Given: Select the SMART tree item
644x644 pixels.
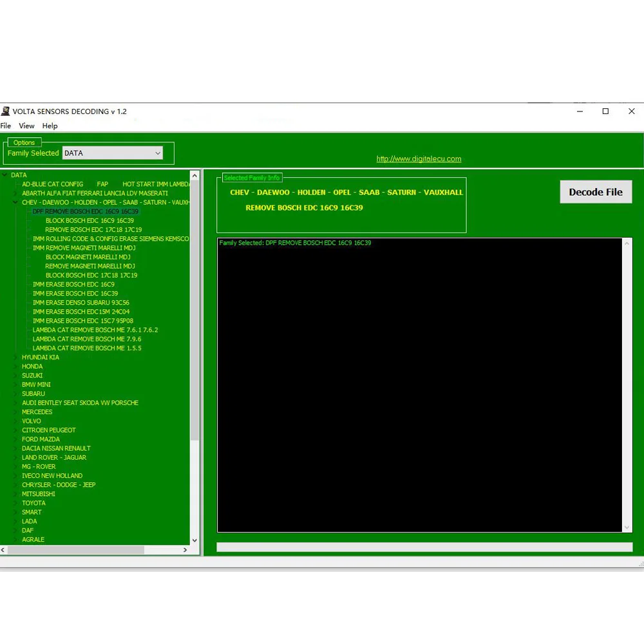Looking at the screenshot, I should pos(32,512).
